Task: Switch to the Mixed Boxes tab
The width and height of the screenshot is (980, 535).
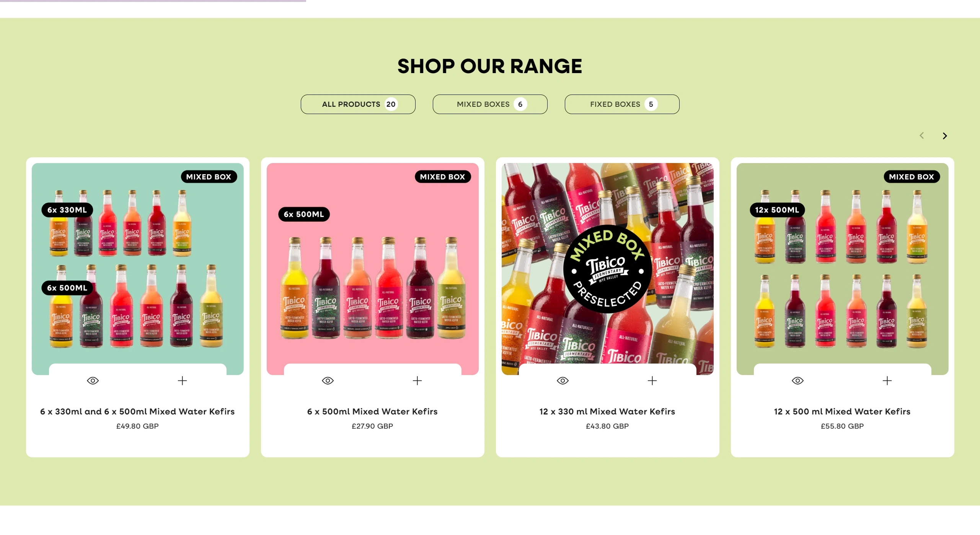Action: coord(490,104)
